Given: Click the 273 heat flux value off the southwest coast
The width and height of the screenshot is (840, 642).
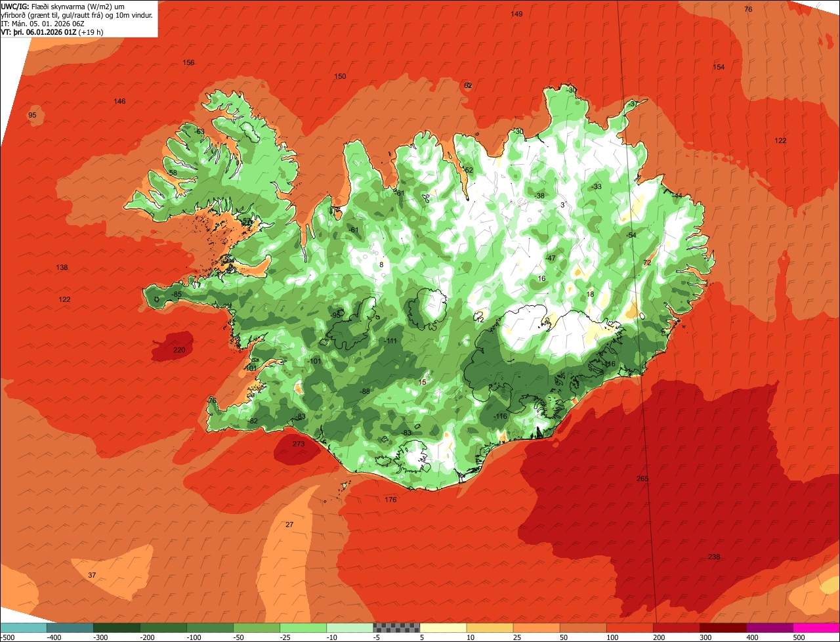Looking at the screenshot, I should pyautogui.click(x=299, y=444).
